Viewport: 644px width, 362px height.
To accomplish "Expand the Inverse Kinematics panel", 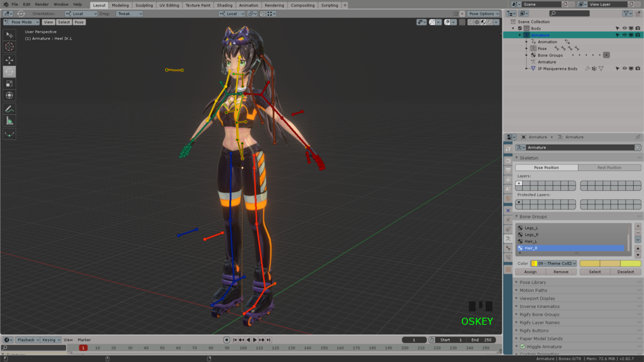I will [540, 307].
